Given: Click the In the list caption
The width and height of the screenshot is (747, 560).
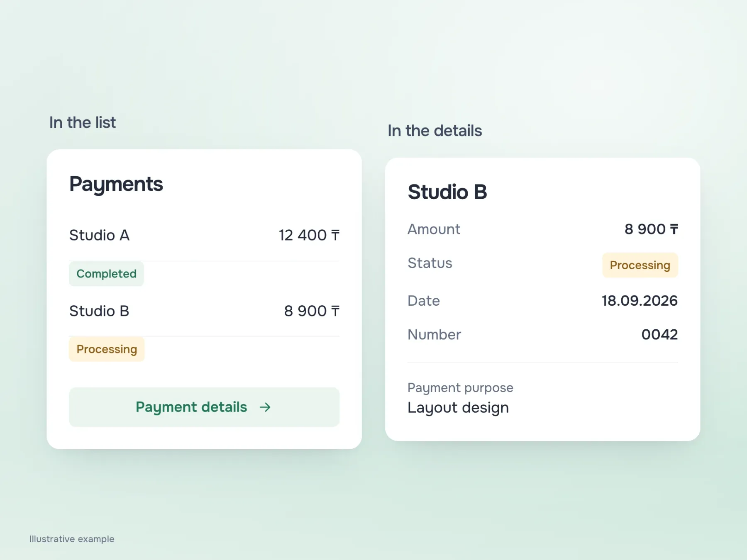Looking at the screenshot, I should point(83,123).
